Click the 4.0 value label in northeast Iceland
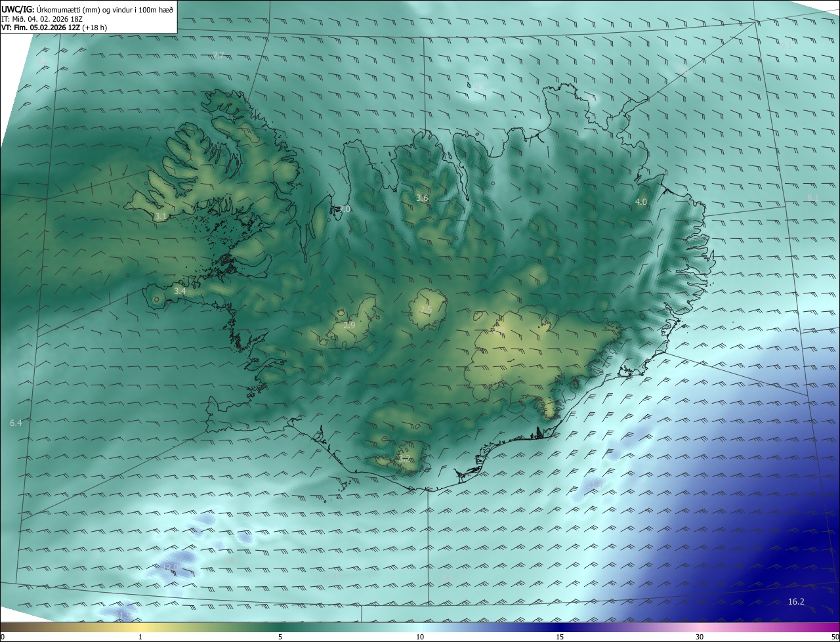This screenshot has height=642, width=840. coord(641,202)
